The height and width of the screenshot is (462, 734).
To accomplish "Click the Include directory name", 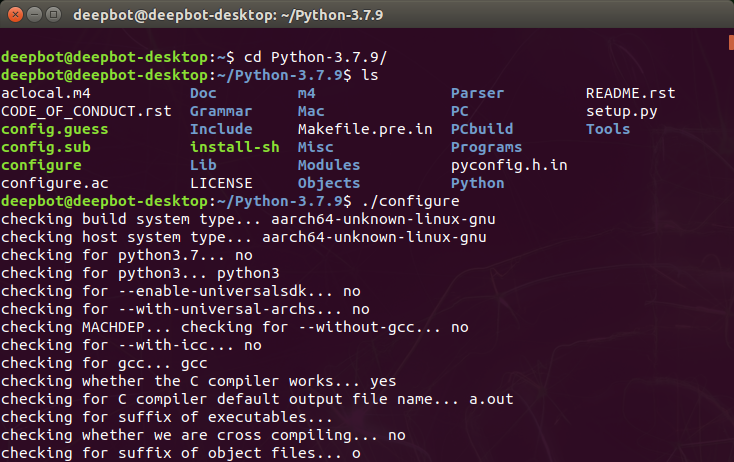I will tap(221, 129).
